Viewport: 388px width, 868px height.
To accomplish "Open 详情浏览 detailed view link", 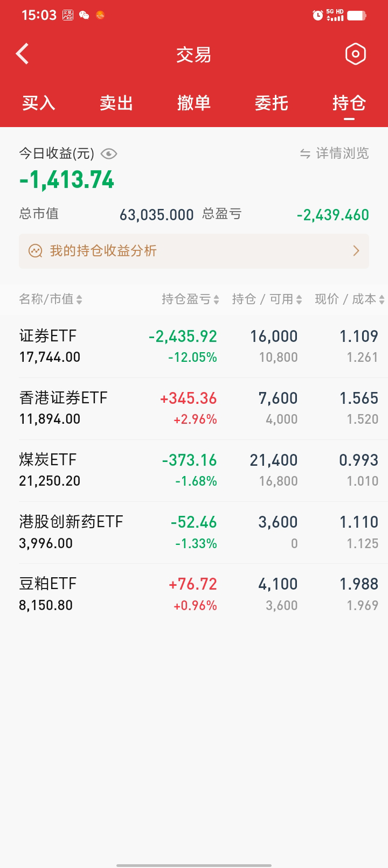I will [342, 154].
